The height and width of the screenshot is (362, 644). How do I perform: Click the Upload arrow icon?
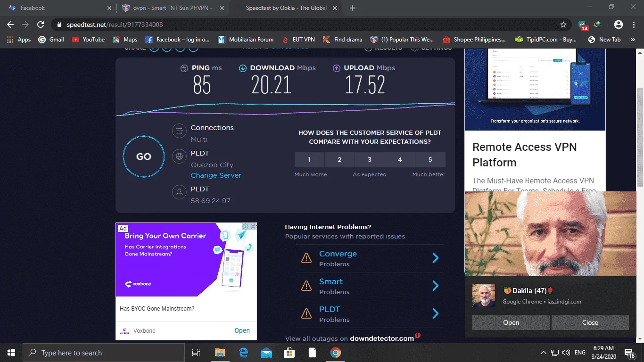tap(337, 68)
